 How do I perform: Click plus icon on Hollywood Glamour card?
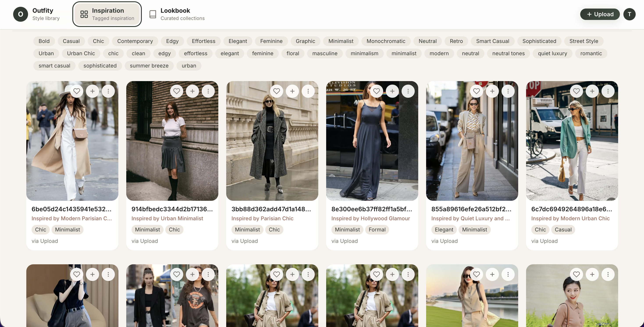point(393,91)
